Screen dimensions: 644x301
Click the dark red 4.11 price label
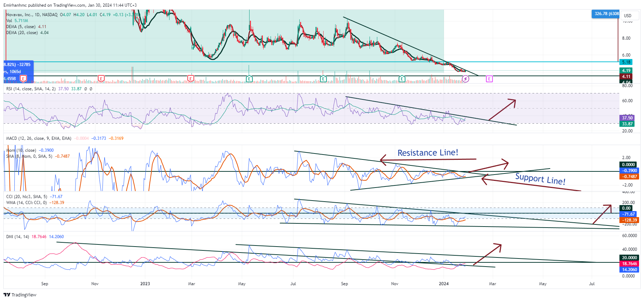(x=626, y=76)
